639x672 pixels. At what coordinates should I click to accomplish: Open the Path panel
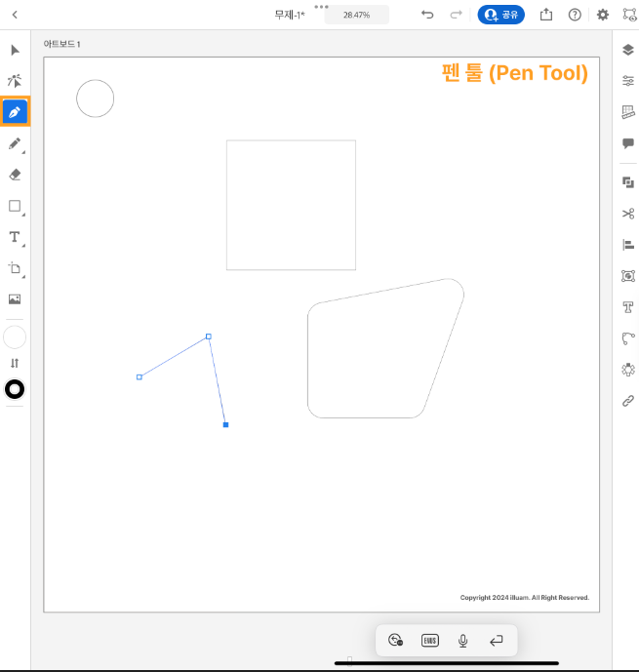coord(628,338)
